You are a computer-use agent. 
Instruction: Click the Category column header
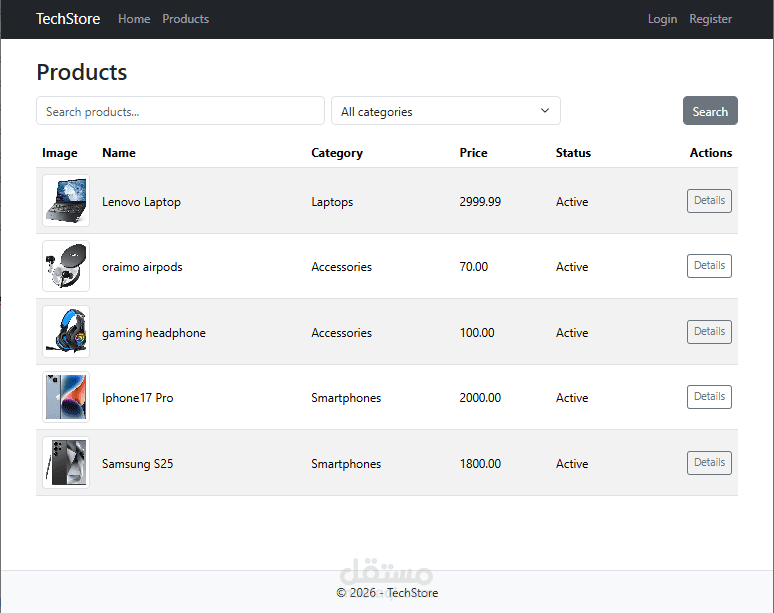337,153
